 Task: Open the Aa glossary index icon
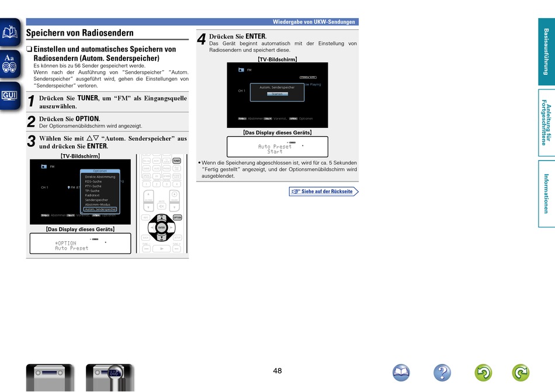click(10, 64)
